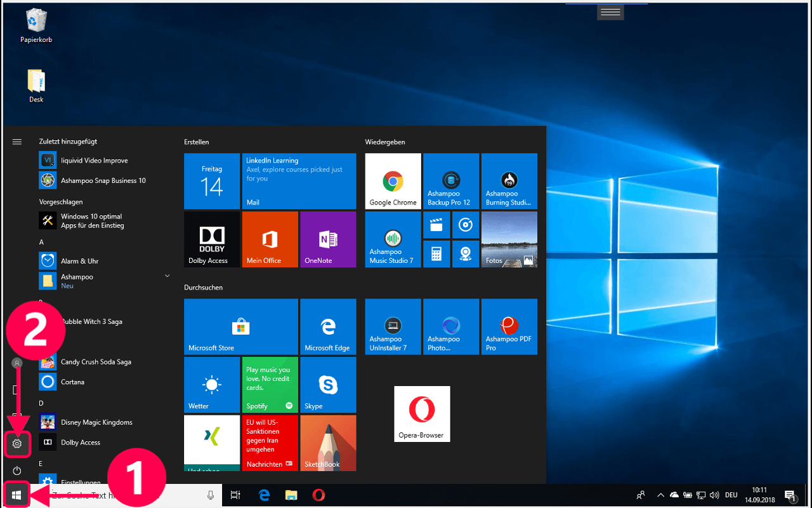
Task: Launch Ashampoo PDF Pro tile
Action: [509, 326]
